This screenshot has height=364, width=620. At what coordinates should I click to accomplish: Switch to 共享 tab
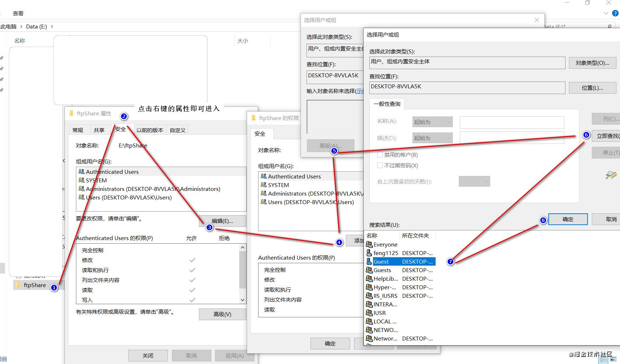(x=99, y=130)
